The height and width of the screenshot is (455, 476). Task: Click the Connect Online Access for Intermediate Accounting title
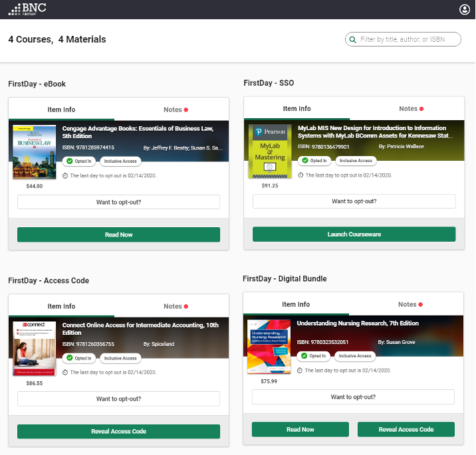(140, 329)
